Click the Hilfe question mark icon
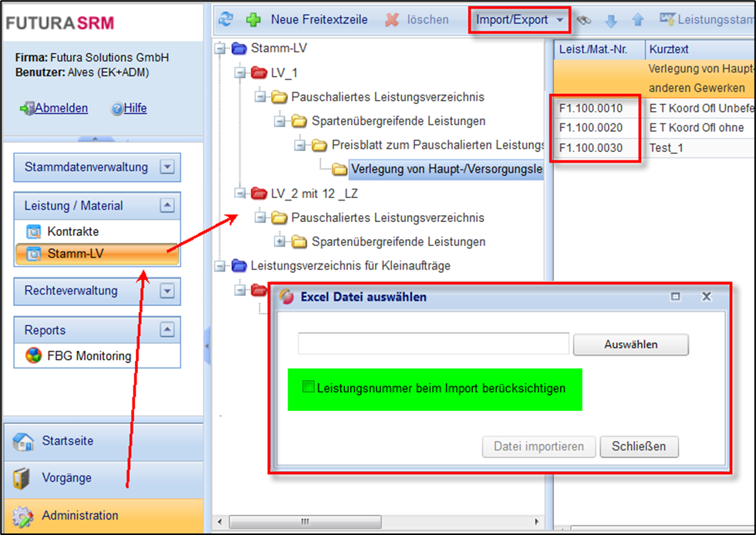The image size is (756, 535). pyautogui.click(x=117, y=109)
